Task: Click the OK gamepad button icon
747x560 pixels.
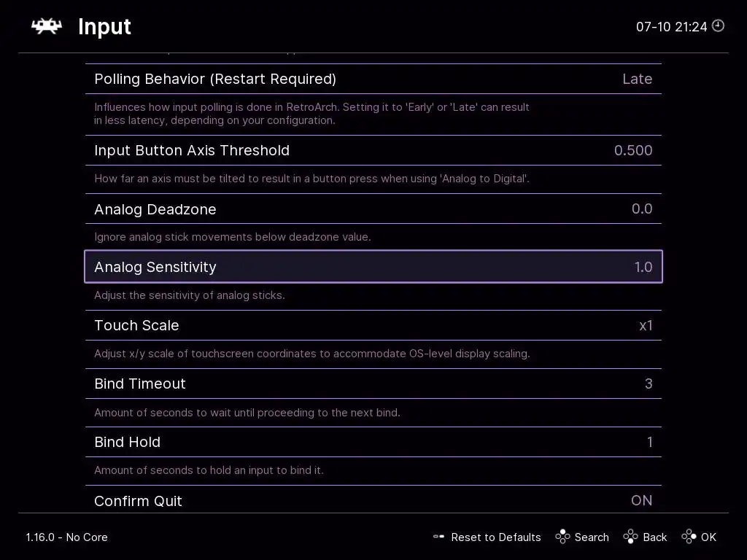Action: pos(689,537)
